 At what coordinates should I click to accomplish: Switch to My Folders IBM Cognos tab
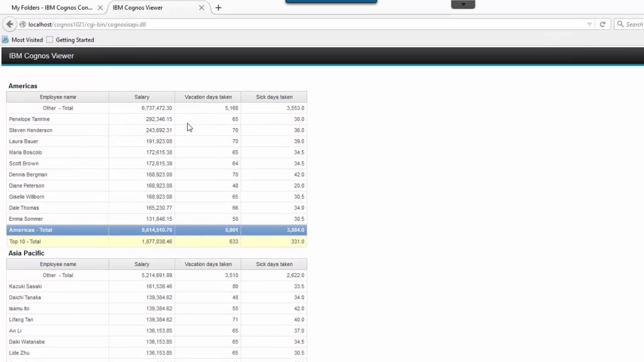click(x=52, y=8)
